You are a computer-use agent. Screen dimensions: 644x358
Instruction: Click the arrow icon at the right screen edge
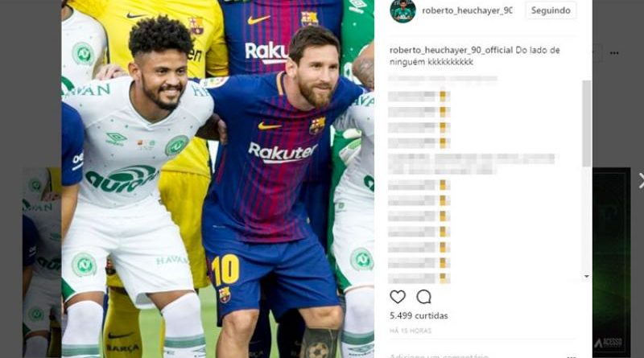tap(641, 181)
